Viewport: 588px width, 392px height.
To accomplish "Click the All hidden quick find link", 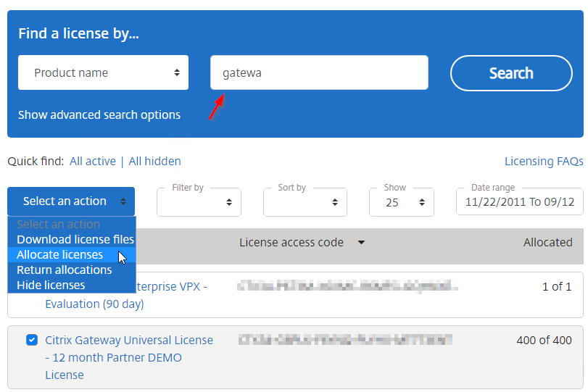I will tap(154, 161).
